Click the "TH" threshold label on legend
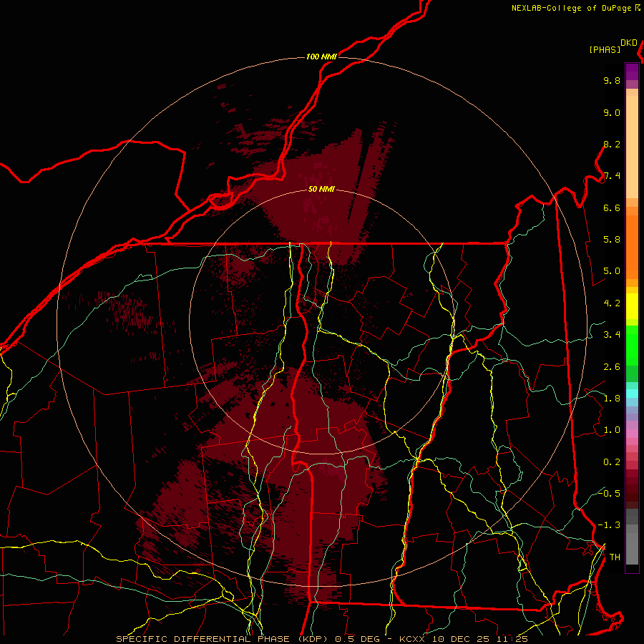The image size is (644, 644). tap(615, 557)
